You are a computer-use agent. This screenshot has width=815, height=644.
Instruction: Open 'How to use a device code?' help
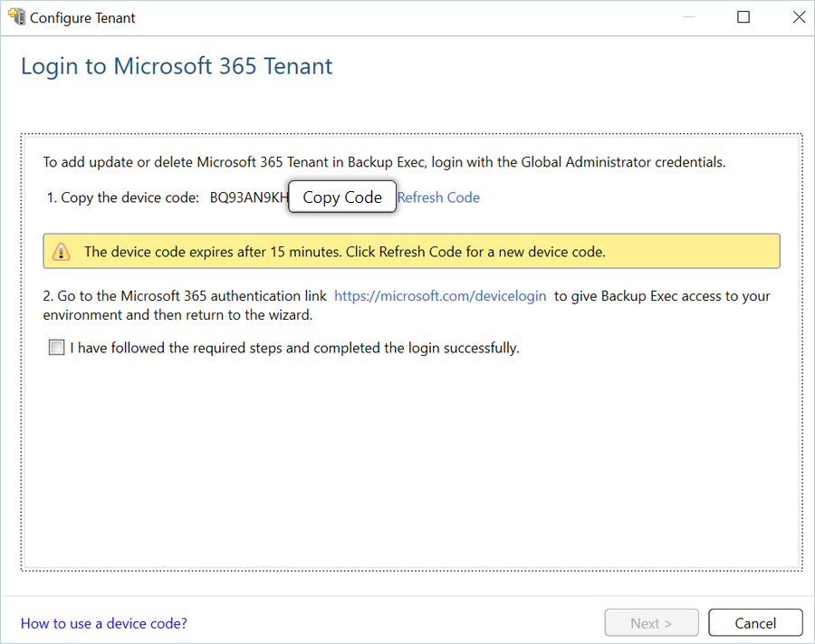(x=104, y=623)
